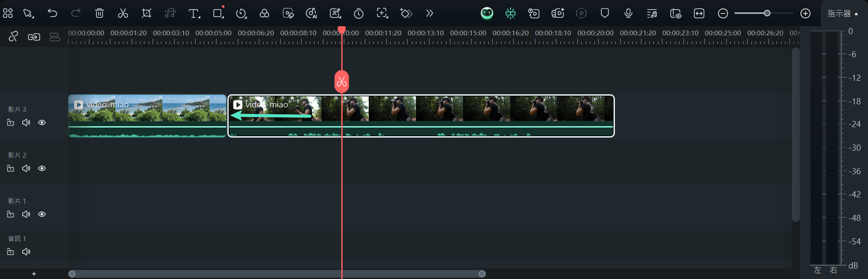Screen dimensions: 868x279
Task: Lock the 影片 3 track
Action: click(10, 123)
